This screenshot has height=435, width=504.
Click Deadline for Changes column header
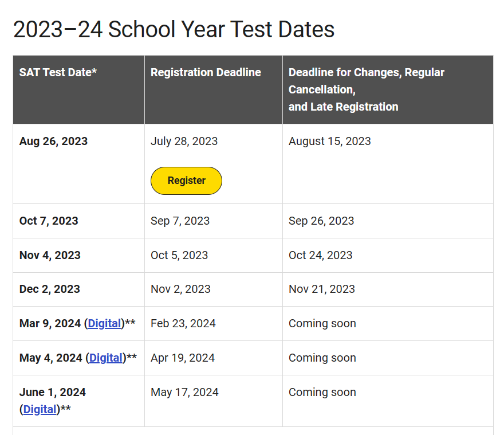(367, 89)
